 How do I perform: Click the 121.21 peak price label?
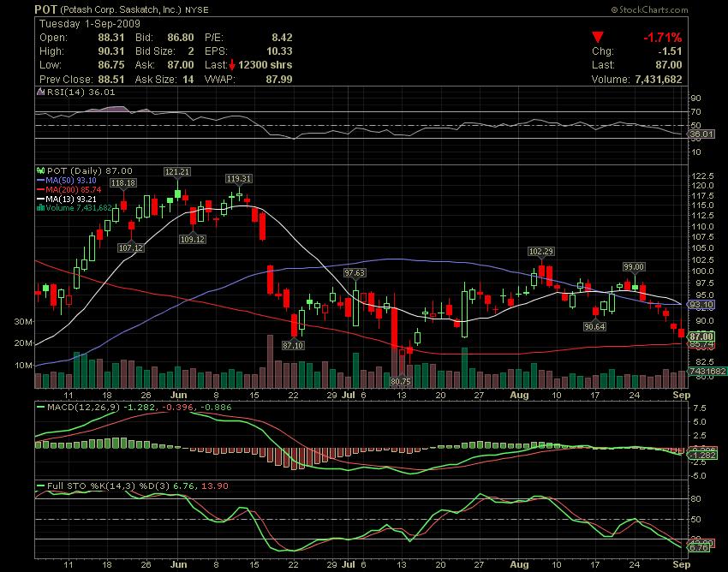pos(177,172)
